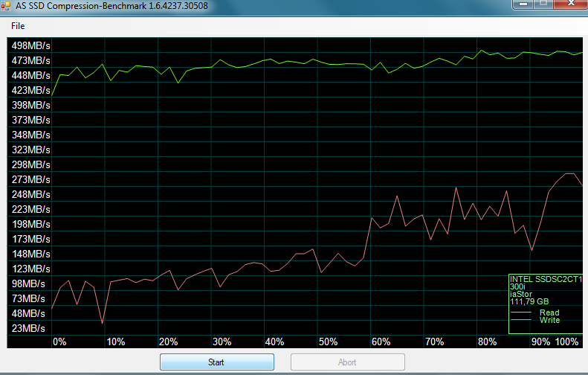This screenshot has width=588, height=375.
Task: Minimize the AS SSD Compression-Benchmark window
Action: click(x=523, y=4)
